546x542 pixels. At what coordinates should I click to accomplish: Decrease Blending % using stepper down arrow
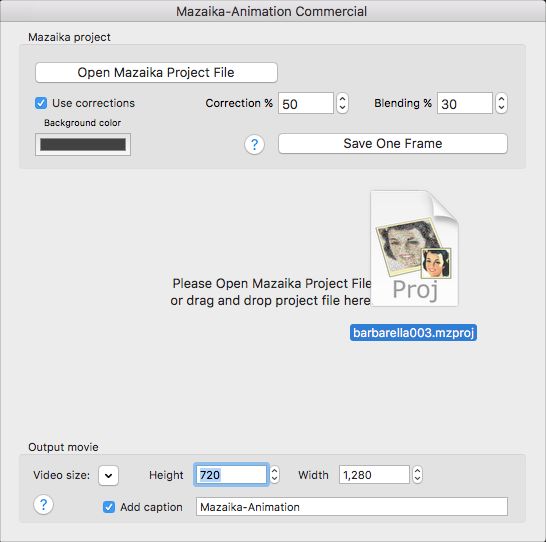[x=501, y=108]
